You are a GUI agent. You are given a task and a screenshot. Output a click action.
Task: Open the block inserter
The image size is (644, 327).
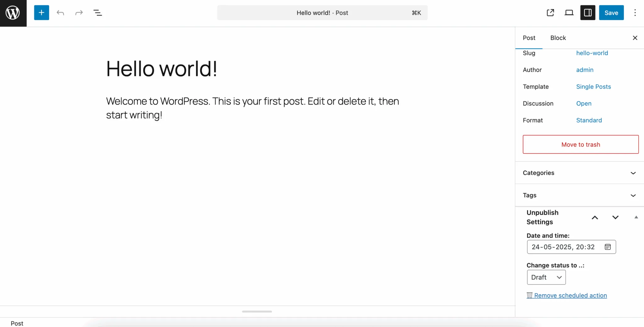pos(41,13)
